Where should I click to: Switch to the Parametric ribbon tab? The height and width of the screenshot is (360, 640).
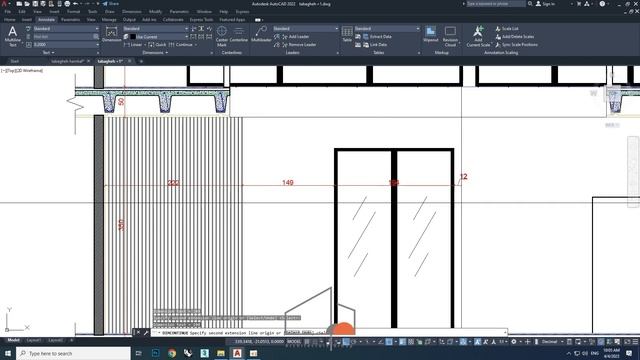(71, 20)
